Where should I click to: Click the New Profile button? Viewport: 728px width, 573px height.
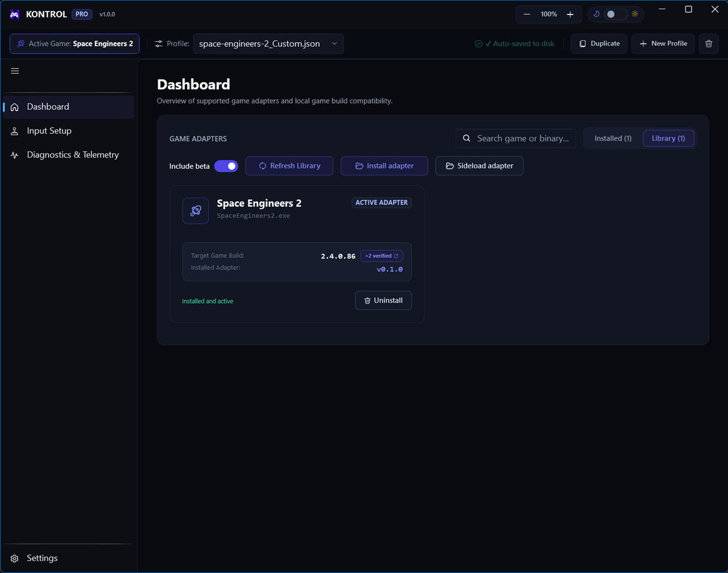(663, 44)
